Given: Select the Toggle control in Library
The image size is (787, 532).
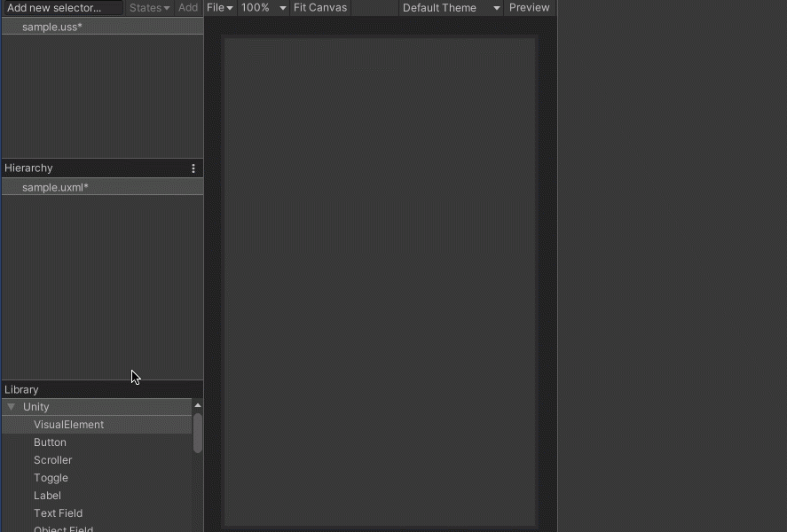Looking at the screenshot, I should click(51, 478).
